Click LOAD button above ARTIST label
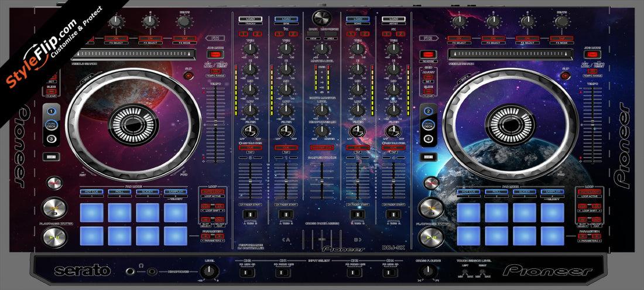644x290 pixels. coord(393,19)
